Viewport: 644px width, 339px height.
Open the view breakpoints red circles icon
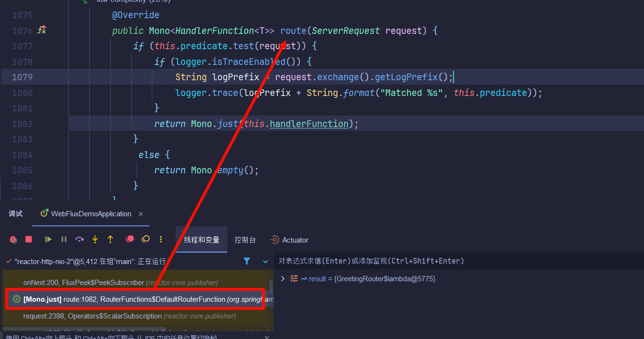coord(130,239)
